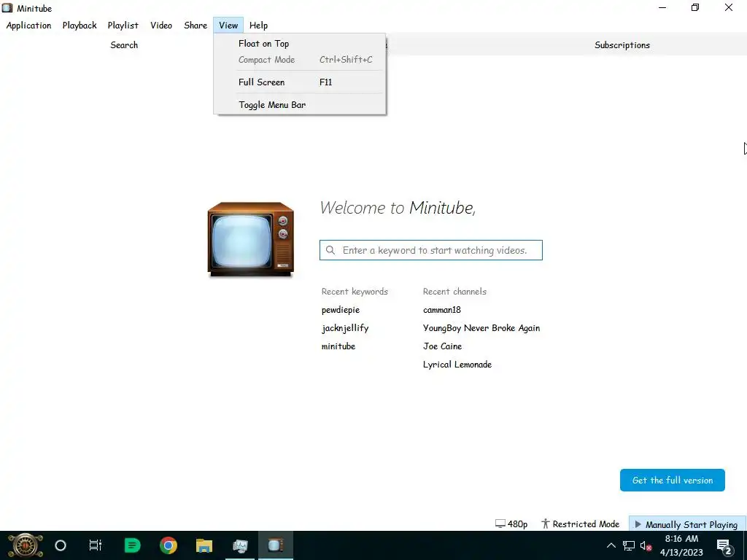Click the keyword search input field

click(x=431, y=250)
